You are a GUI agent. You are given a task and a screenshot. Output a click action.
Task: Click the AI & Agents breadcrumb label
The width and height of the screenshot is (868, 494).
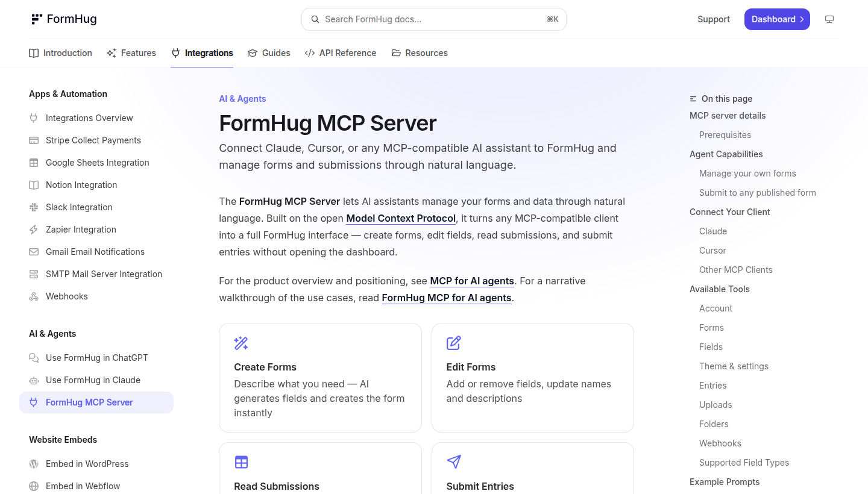point(242,99)
